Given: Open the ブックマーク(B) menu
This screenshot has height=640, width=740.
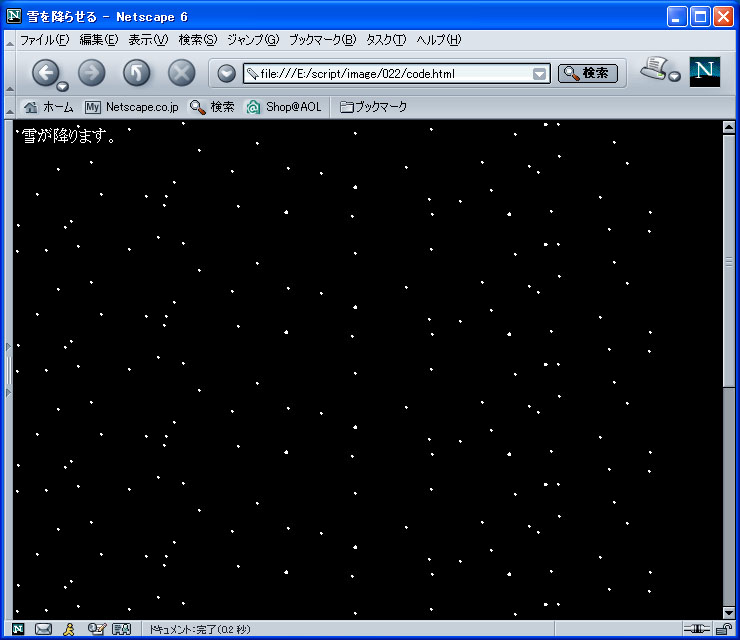Looking at the screenshot, I should point(322,40).
